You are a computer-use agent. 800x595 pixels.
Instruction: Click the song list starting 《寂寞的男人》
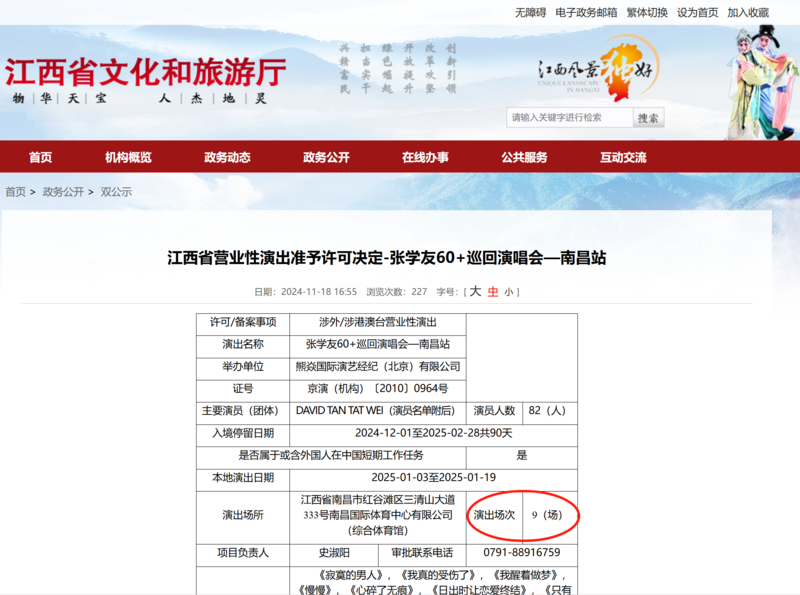click(434, 581)
